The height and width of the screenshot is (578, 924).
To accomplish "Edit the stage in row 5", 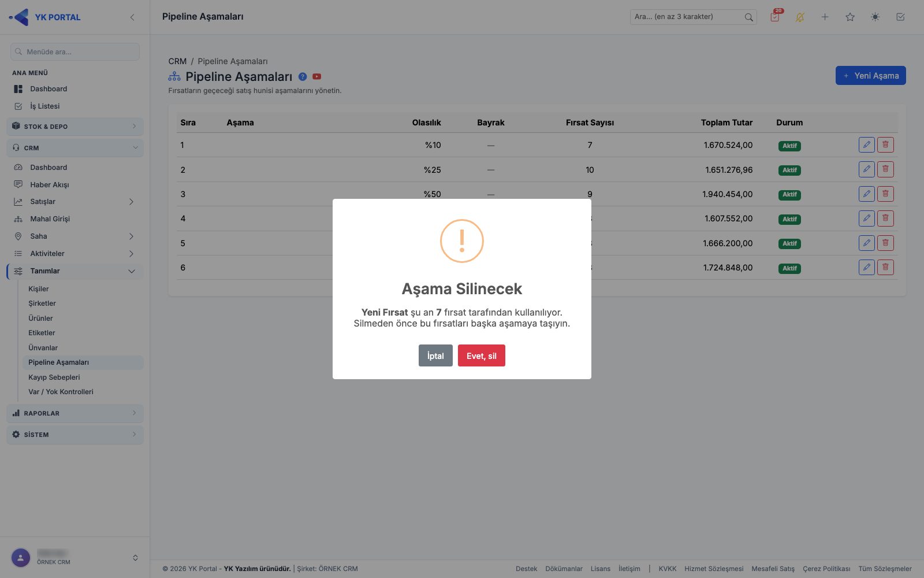I will [x=867, y=243].
